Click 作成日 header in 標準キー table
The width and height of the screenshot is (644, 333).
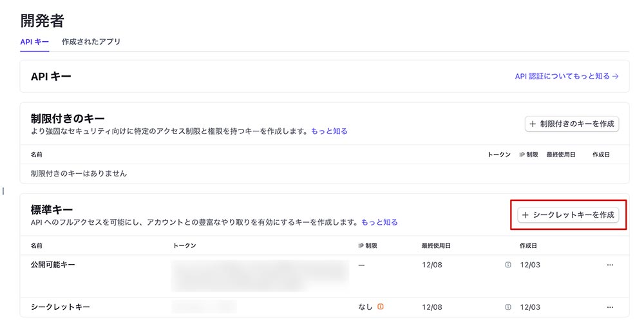528,245
